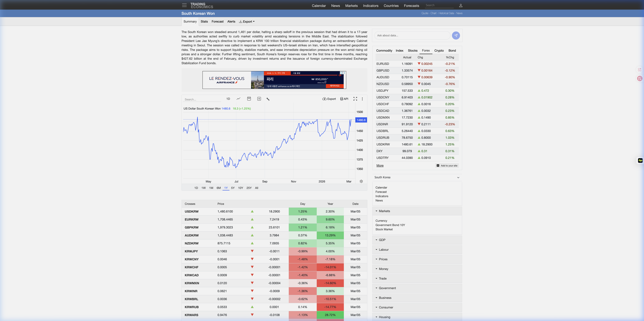Open the Export dropdown in tab bar
This screenshot has height=321, width=644.
coord(247,21)
